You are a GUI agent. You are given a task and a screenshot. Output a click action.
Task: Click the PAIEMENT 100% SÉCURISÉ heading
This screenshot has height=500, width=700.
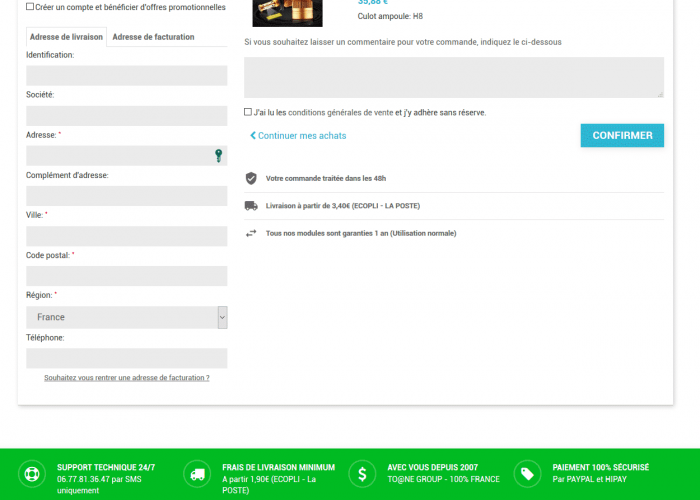[601, 467]
